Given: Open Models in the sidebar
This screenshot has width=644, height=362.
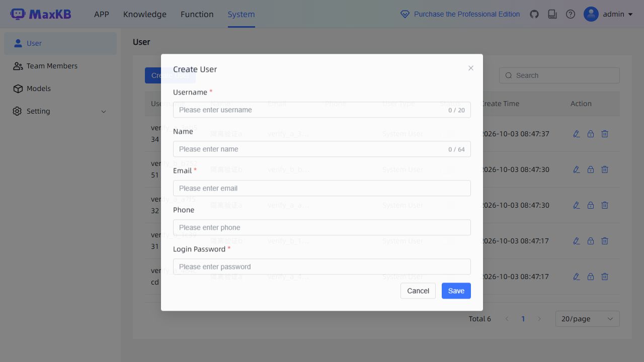Looking at the screenshot, I should (60, 88).
